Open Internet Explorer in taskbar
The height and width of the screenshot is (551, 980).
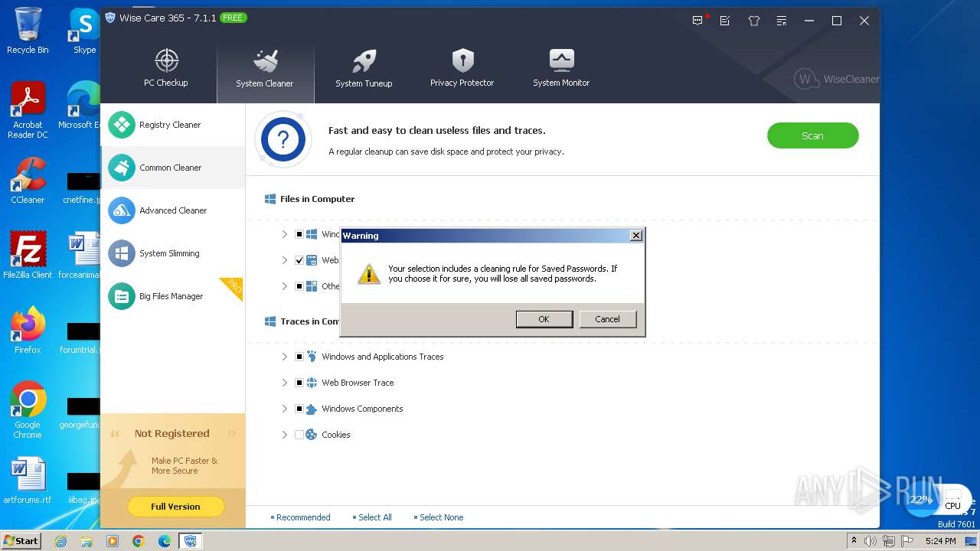point(60,541)
